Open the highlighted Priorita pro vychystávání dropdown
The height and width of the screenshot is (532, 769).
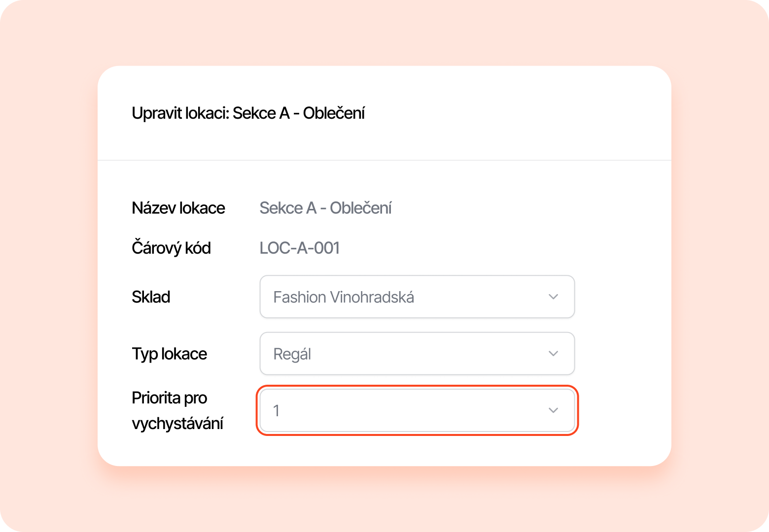pos(417,410)
